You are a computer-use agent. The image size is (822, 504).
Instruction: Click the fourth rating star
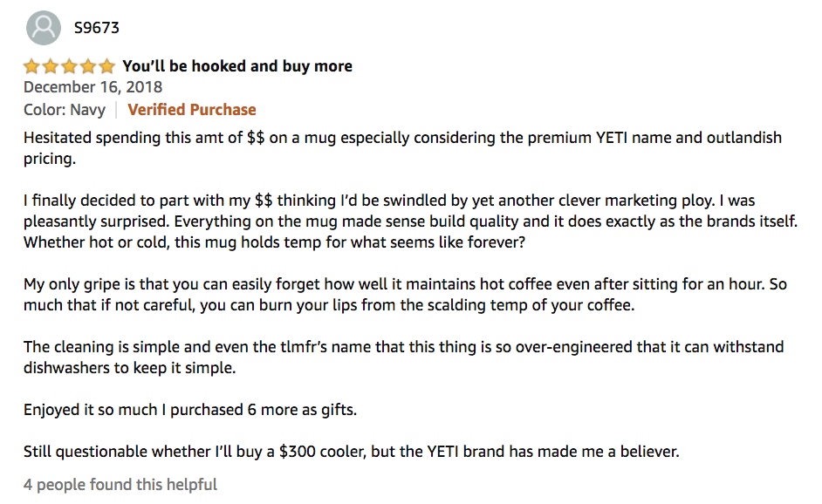click(87, 66)
